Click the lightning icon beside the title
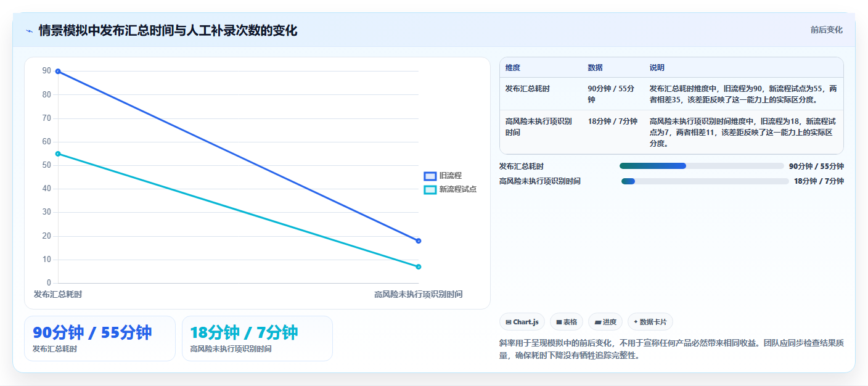Image resolution: width=868 pixels, height=386 pixels. pyautogui.click(x=29, y=31)
